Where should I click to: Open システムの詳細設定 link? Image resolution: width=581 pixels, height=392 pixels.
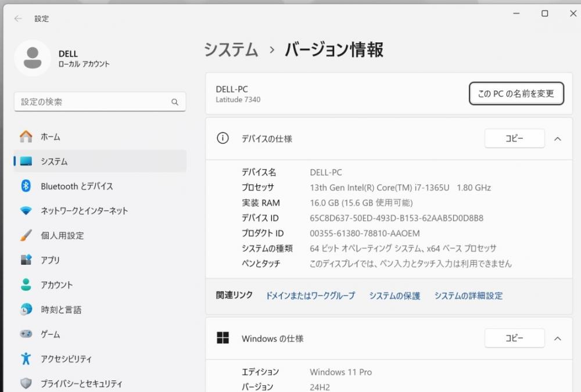pos(468,295)
